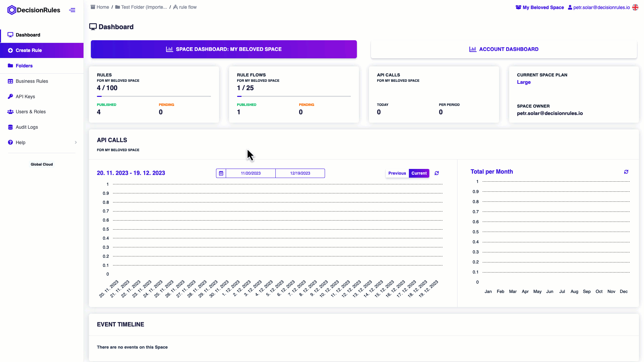Click the Rules usage progress bar

click(x=154, y=96)
